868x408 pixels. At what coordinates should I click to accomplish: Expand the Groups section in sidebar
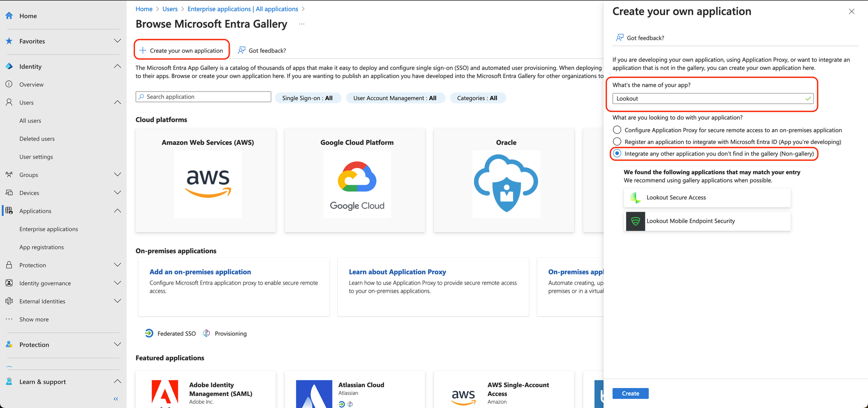(117, 175)
